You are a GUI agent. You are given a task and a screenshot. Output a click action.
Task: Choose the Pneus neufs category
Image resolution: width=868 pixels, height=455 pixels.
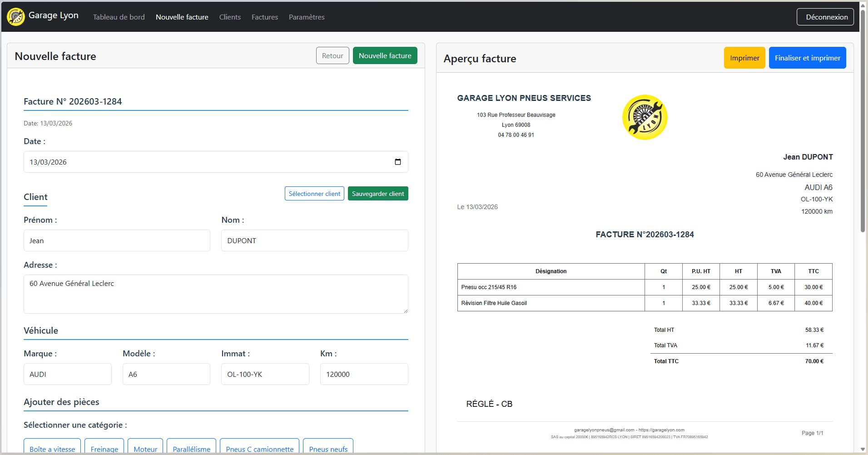coord(328,449)
